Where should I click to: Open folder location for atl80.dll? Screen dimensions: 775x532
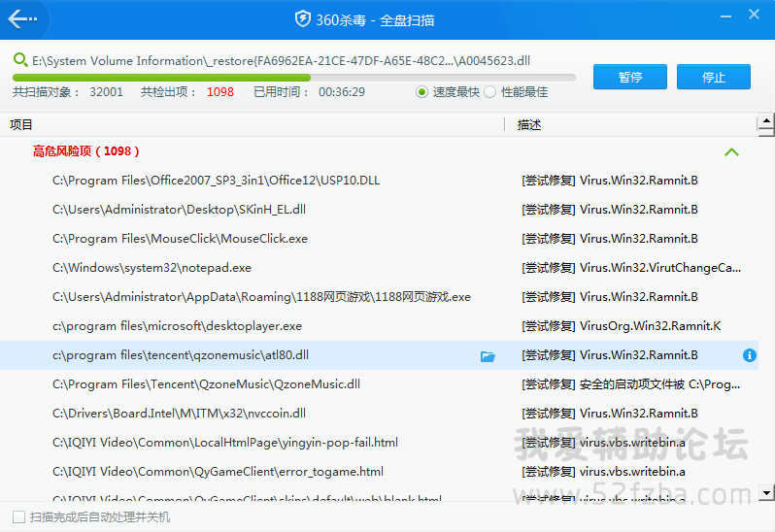coord(488,355)
